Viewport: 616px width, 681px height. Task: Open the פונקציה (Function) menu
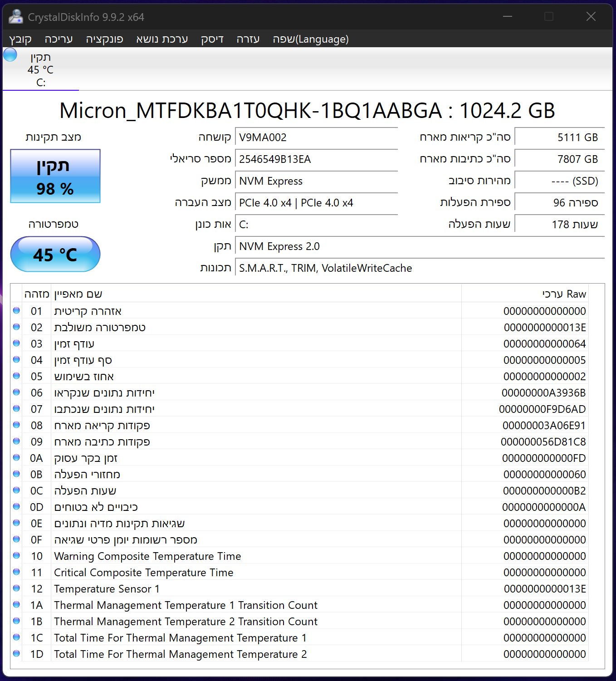tap(104, 39)
